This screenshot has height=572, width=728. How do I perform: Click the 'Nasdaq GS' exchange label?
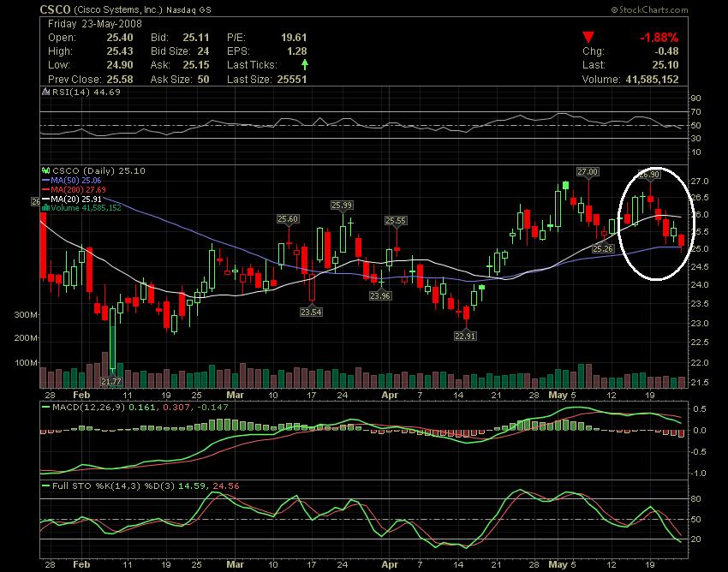(188, 10)
